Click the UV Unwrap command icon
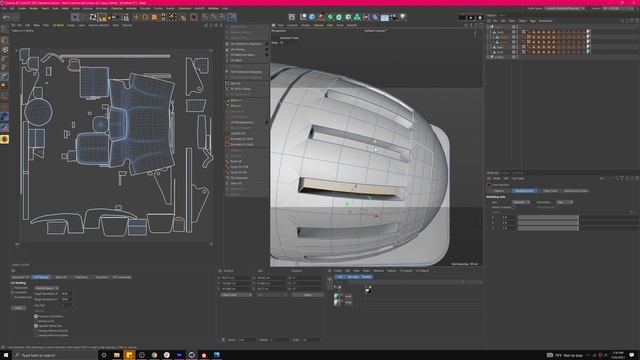Screen dimensions: 640x360 227,49
